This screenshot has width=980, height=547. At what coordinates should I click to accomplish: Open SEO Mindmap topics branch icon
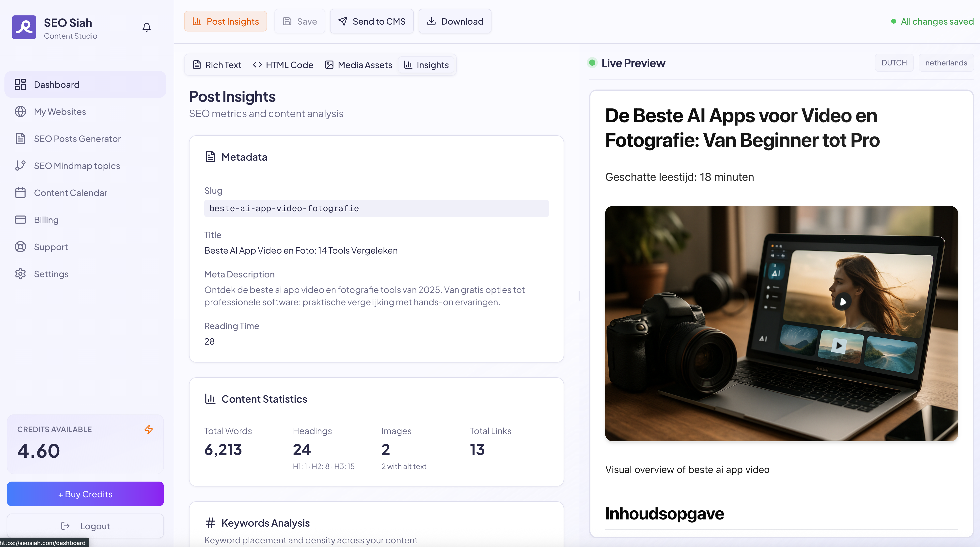point(20,165)
